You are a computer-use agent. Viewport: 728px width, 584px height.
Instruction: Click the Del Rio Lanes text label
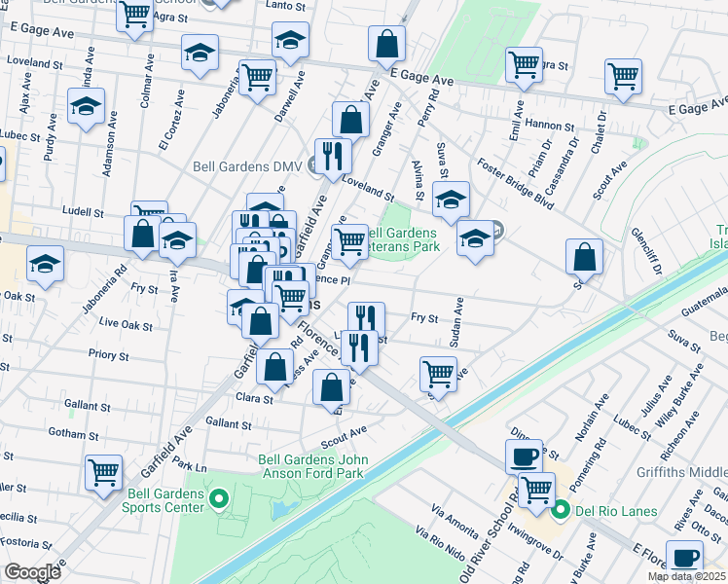pos(616,511)
